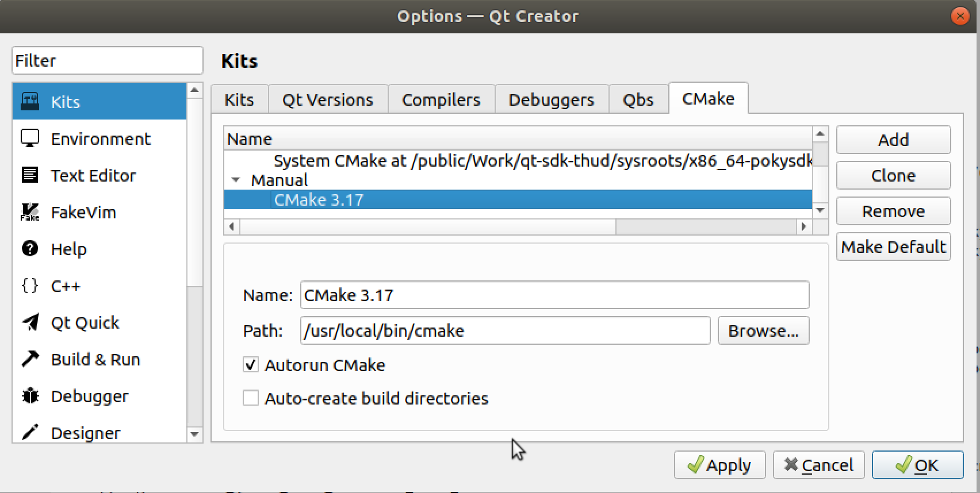Viewport: 980px width, 493px height.
Task: Click the Text Editor sidebar icon
Action: point(30,175)
